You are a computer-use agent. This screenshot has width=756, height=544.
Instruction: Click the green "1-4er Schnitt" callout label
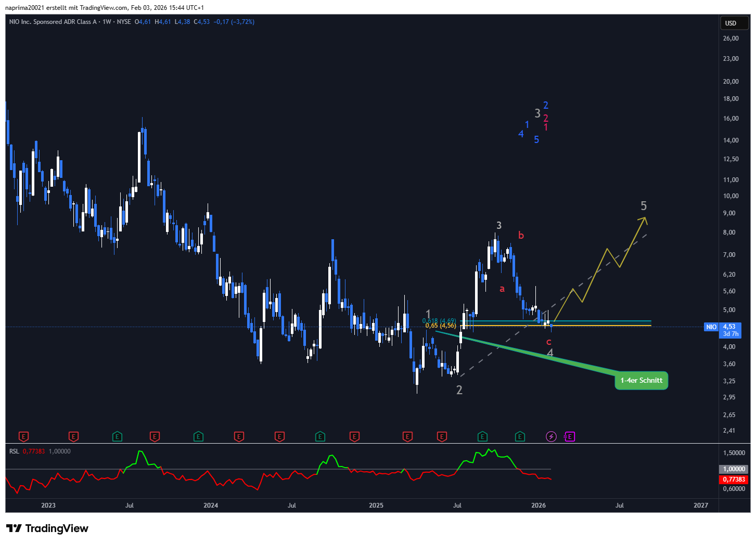[641, 381]
